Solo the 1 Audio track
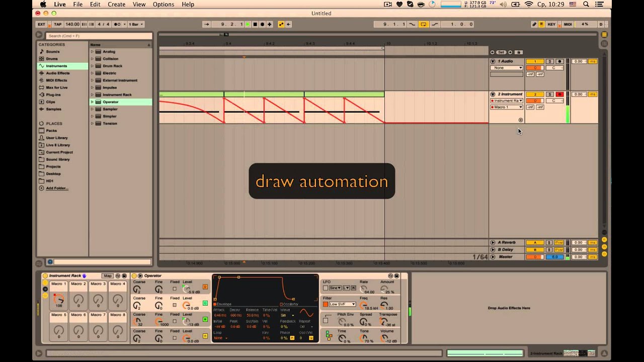Screen dimensions: 644x362 point(550,61)
